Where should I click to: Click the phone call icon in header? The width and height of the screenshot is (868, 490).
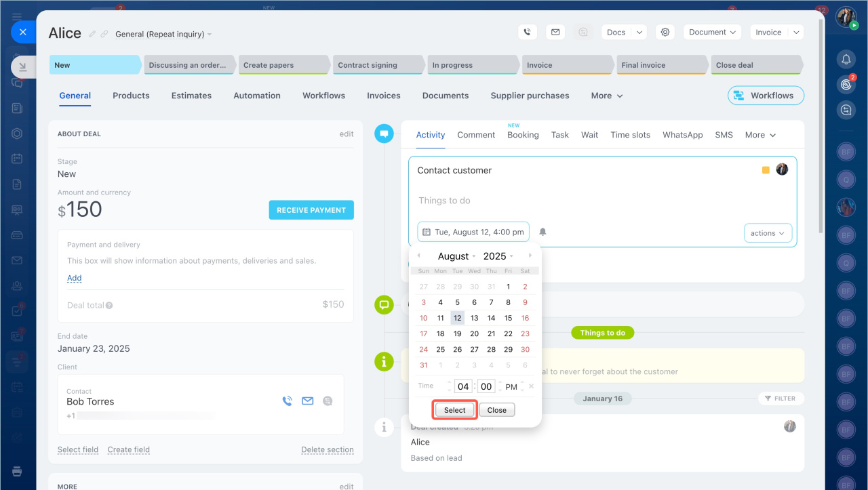click(528, 32)
